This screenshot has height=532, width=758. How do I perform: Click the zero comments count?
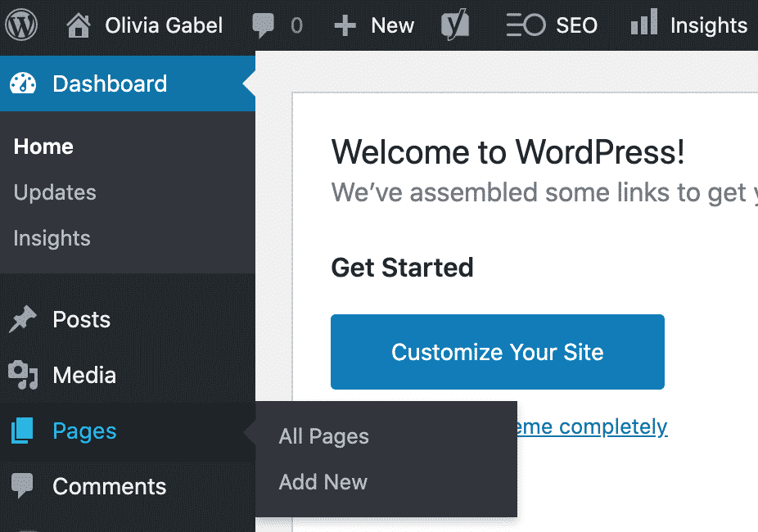[x=297, y=25]
